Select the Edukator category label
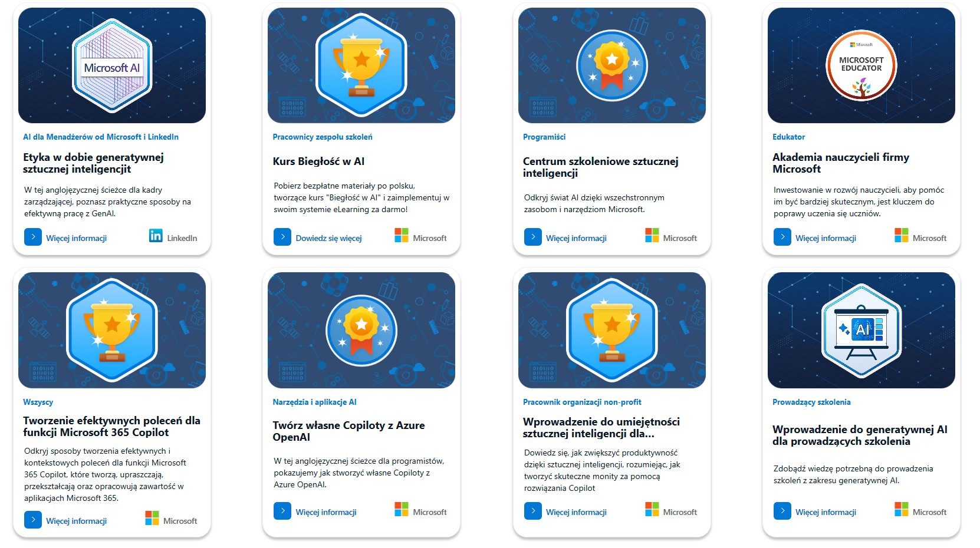 pos(788,137)
